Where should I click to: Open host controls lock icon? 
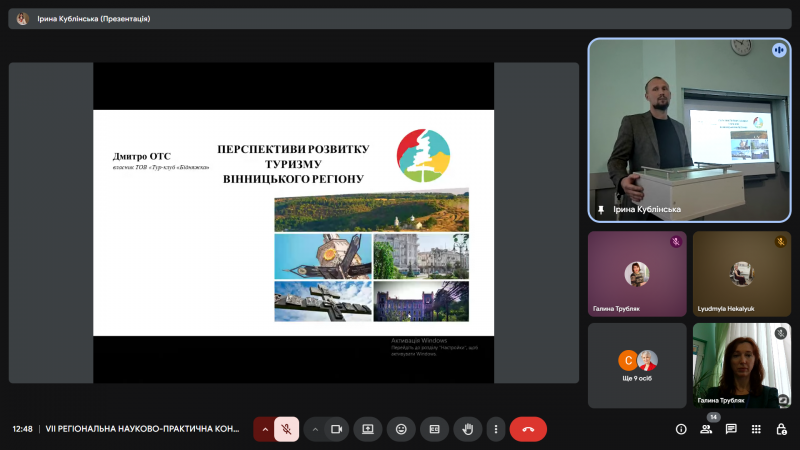[780, 429]
